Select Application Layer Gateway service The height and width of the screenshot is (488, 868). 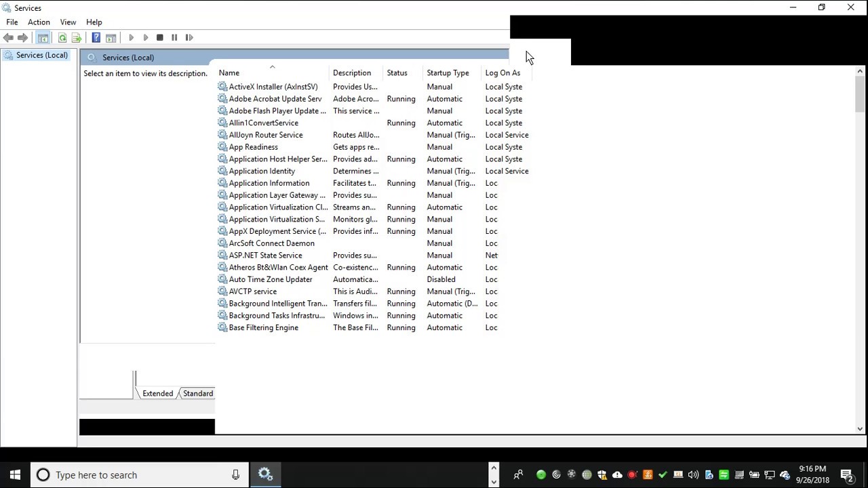coord(277,195)
